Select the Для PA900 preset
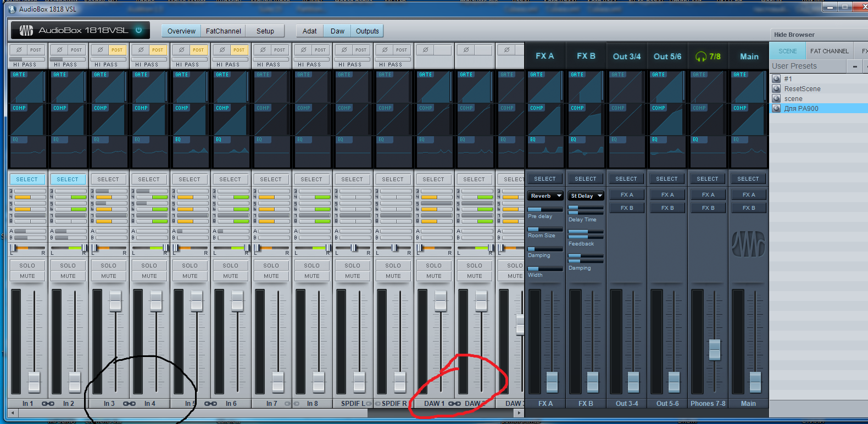Screen dimensions: 868x424 click(818, 108)
